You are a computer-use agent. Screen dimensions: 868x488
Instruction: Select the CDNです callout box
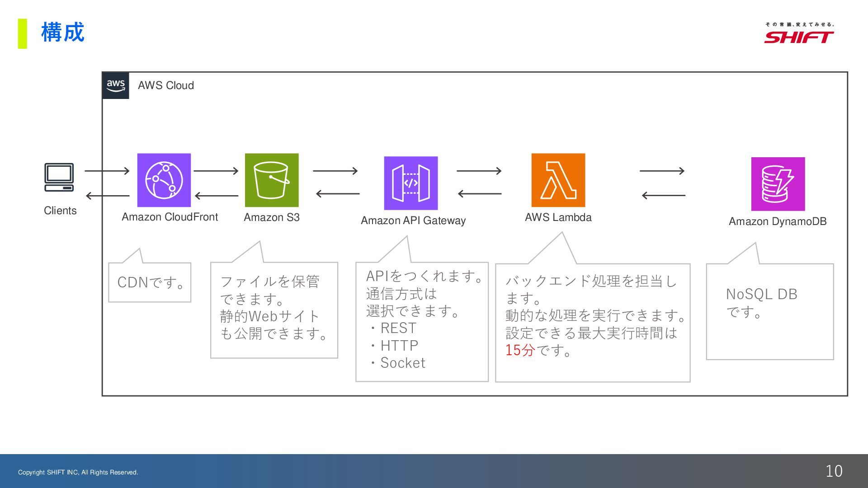point(150,282)
